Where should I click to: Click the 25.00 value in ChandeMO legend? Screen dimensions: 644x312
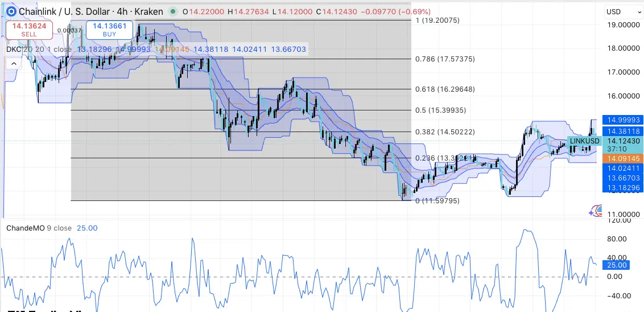coord(87,228)
